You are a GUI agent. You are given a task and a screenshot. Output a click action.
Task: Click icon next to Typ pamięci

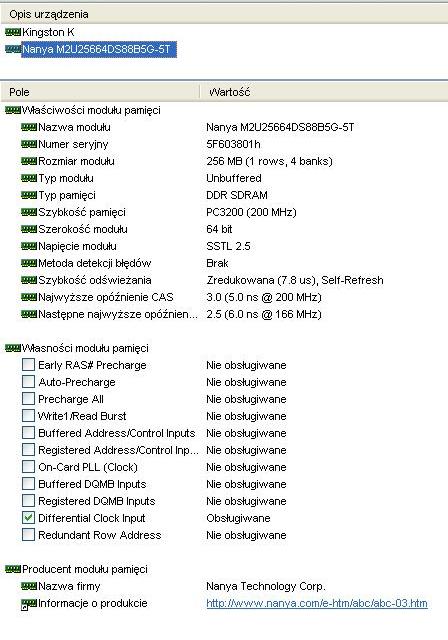29,195
